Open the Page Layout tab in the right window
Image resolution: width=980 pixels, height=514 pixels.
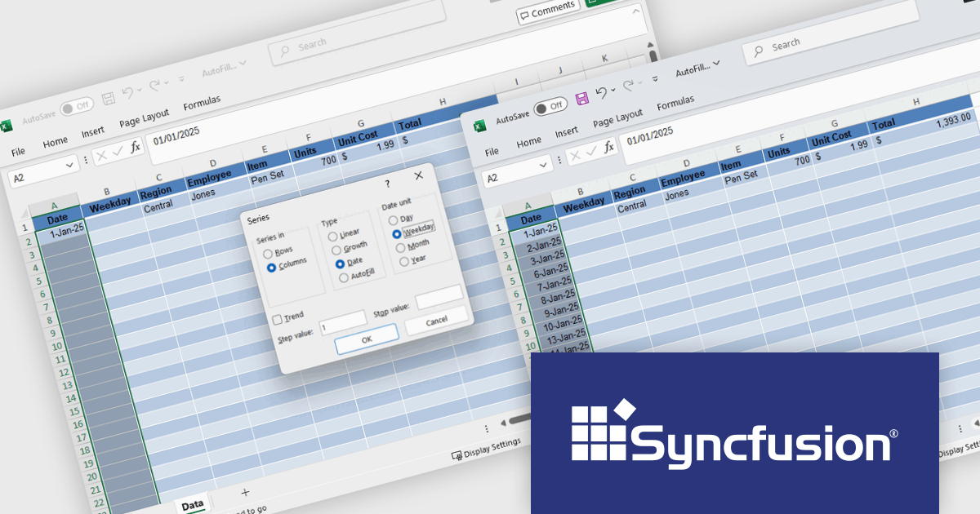click(x=617, y=117)
